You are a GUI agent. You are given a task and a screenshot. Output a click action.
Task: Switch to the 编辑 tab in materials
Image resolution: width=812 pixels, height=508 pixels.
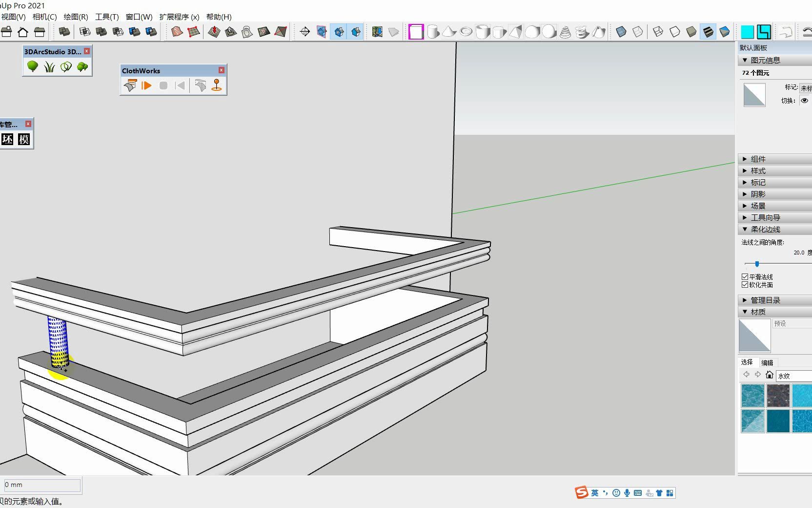tap(767, 362)
